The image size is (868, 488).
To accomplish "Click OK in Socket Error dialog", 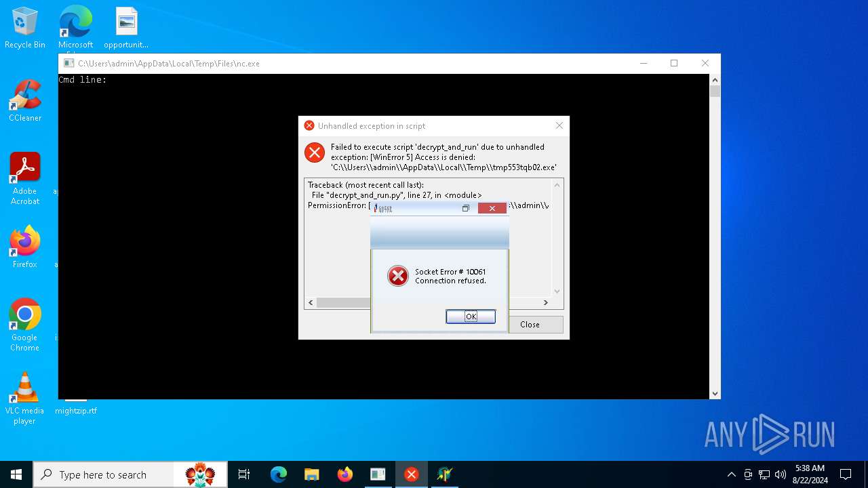I will click(471, 317).
